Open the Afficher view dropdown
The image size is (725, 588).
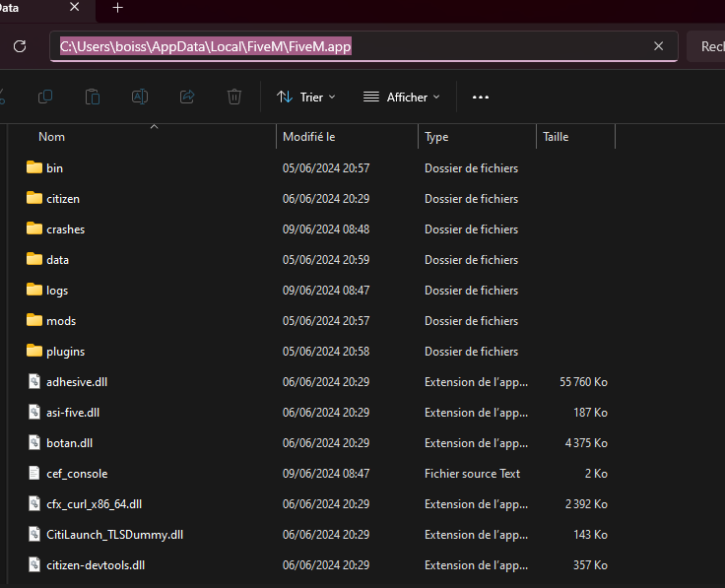[x=401, y=98]
